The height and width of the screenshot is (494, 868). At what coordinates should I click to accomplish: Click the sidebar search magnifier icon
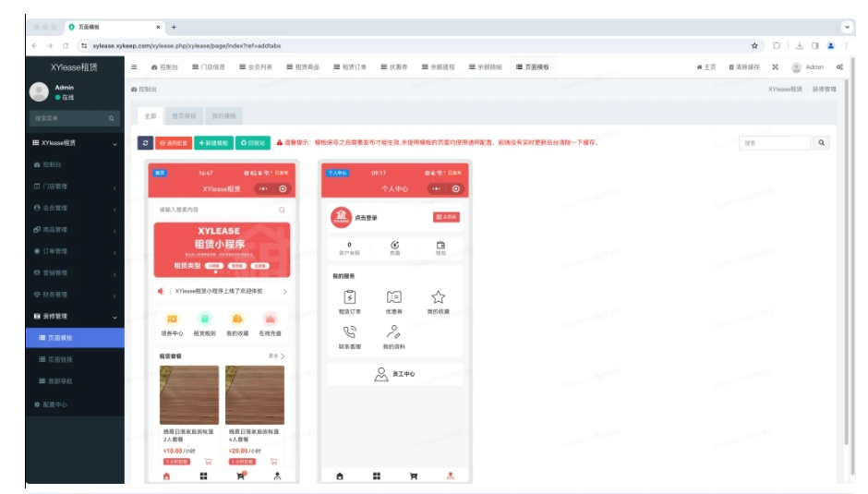point(111,118)
